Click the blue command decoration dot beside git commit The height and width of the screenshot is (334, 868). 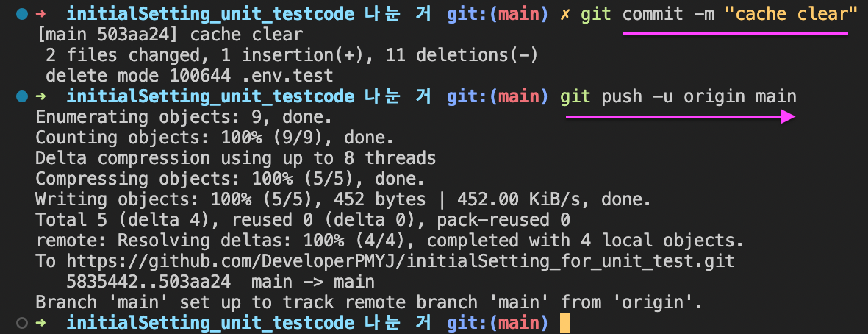click(x=21, y=15)
